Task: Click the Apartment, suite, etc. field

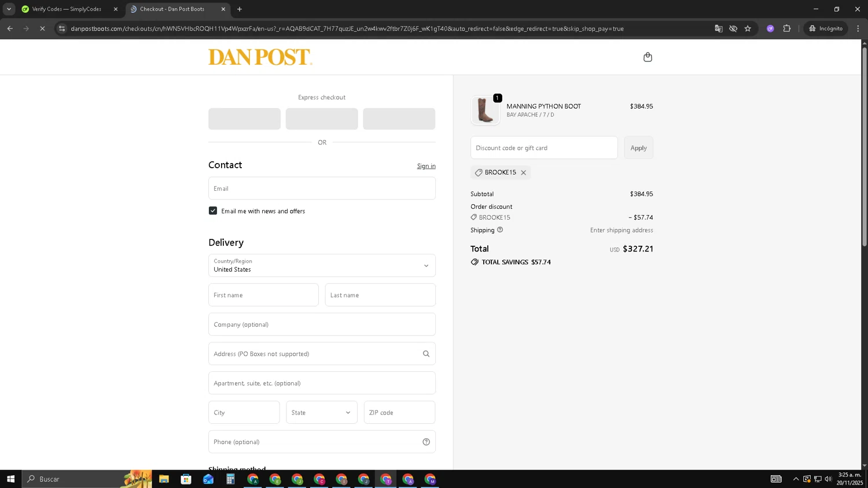Action: [x=322, y=383]
